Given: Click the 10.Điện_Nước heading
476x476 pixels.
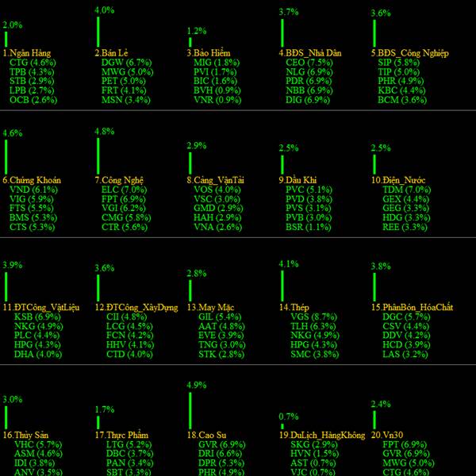Looking at the screenshot, I should point(398,180).
